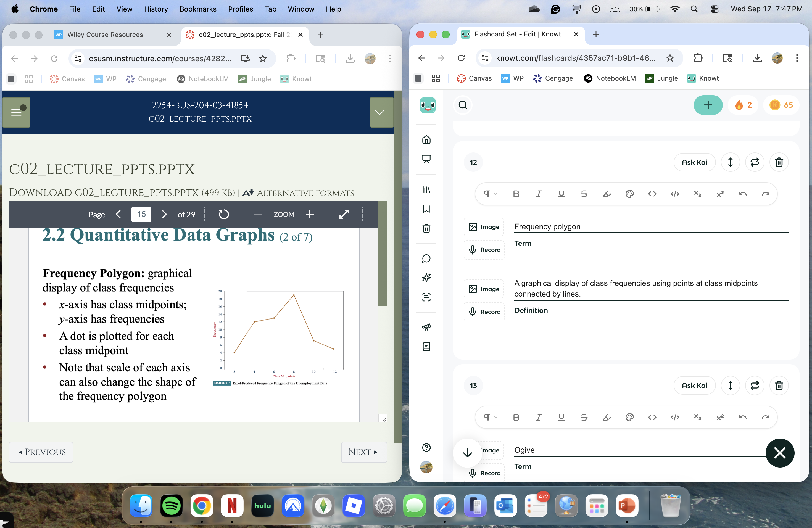The image size is (812, 528).
Task: Click the Ask Kai button on card 12
Action: (694, 162)
